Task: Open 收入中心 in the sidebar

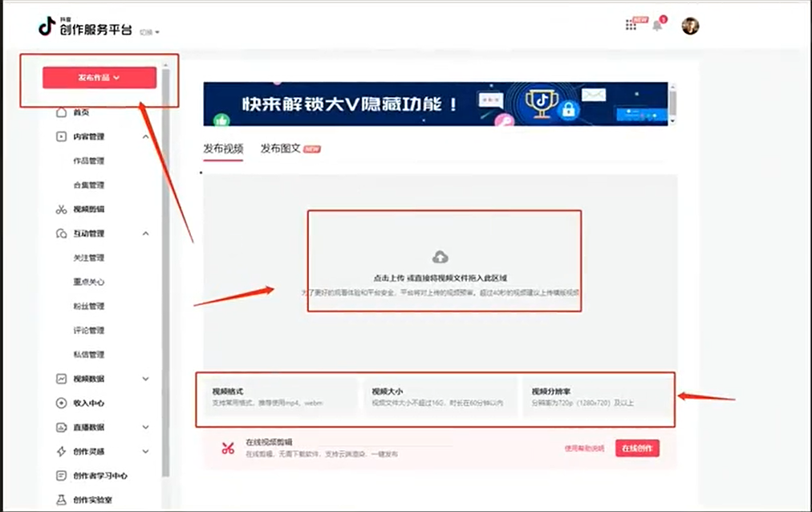Action: [x=88, y=403]
